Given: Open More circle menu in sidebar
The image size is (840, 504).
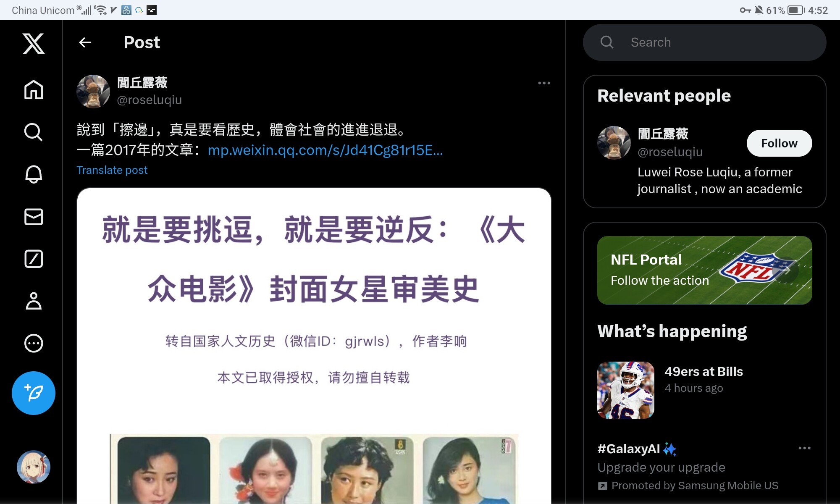Looking at the screenshot, I should pos(34,343).
